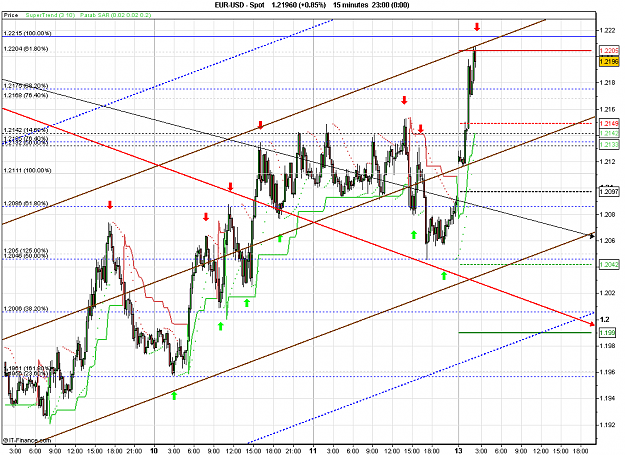Click the 1.218 price axis tick

point(607,83)
